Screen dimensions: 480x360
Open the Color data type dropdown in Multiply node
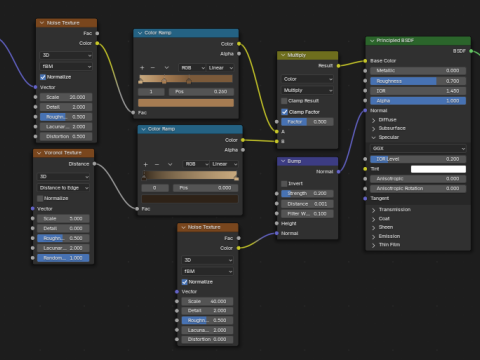click(307, 79)
